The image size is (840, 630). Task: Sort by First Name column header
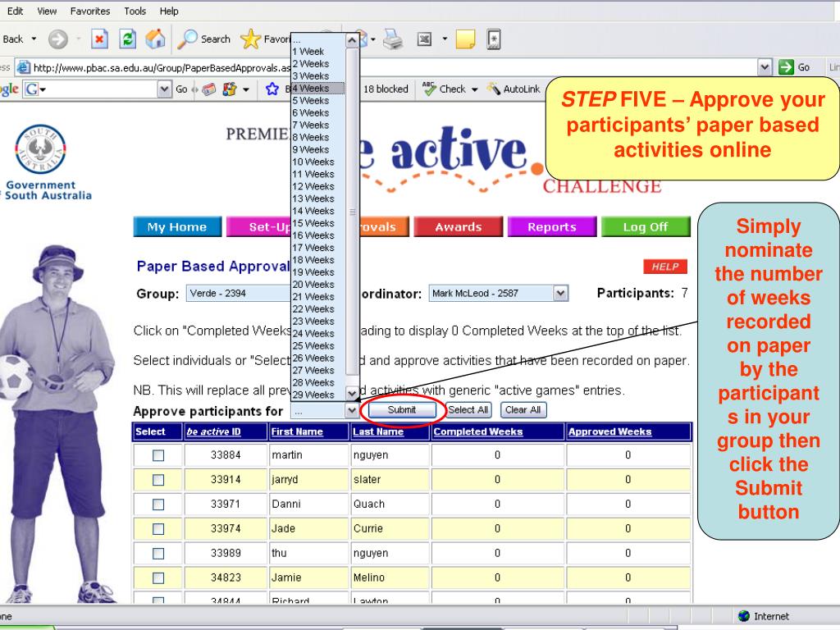297,431
